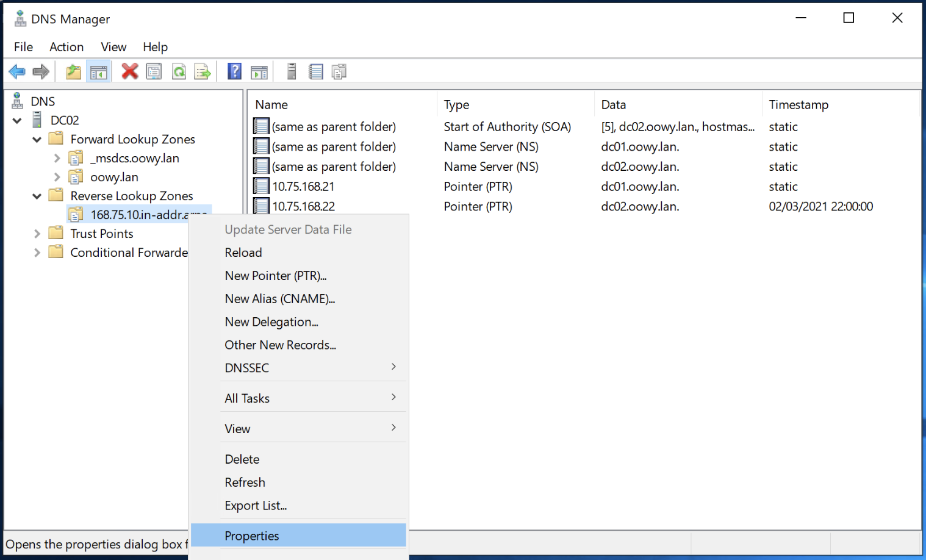Click the Properties toolbar icon
The image size is (926, 560).
click(x=154, y=72)
